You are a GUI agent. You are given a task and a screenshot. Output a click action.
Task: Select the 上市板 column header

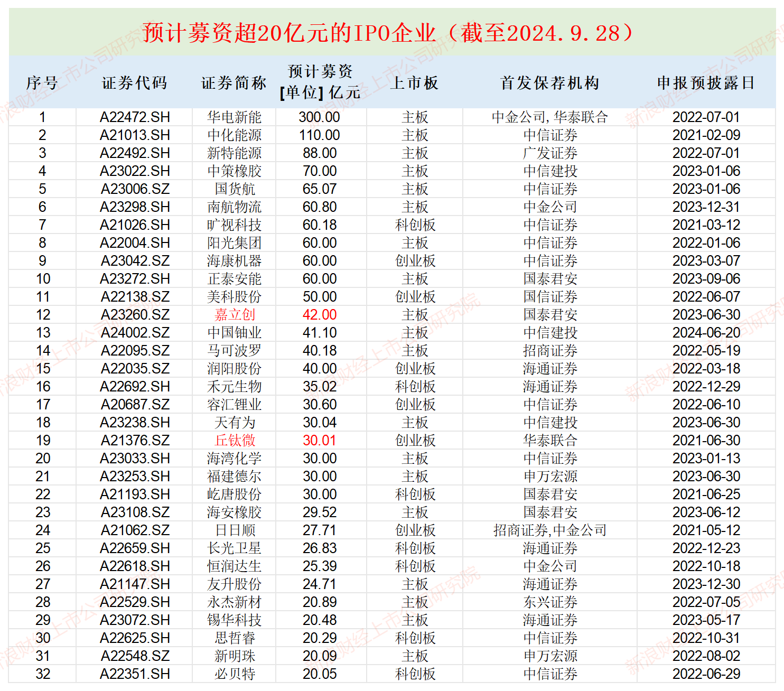click(x=415, y=83)
